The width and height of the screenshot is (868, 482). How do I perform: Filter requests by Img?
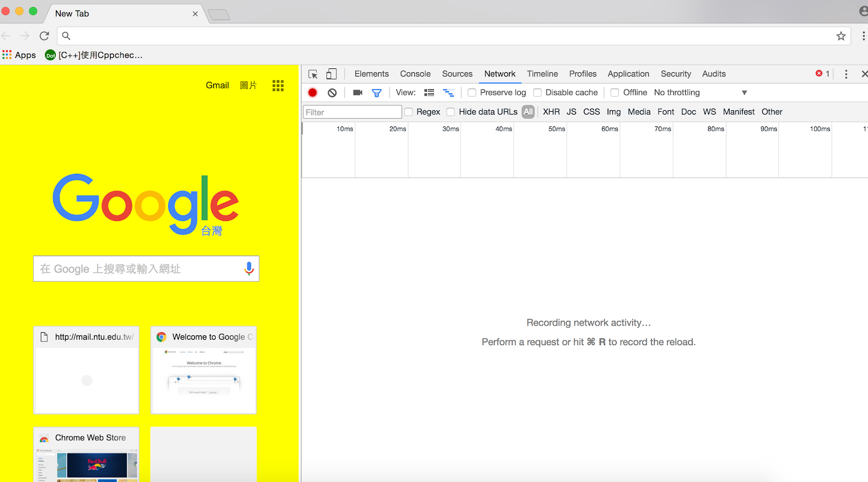tap(614, 112)
